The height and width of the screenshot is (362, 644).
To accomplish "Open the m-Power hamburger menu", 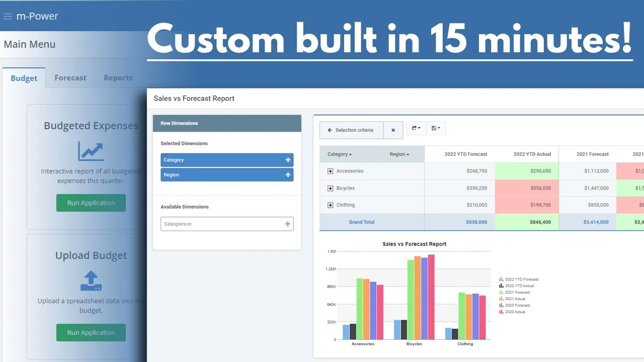I will coord(8,16).
